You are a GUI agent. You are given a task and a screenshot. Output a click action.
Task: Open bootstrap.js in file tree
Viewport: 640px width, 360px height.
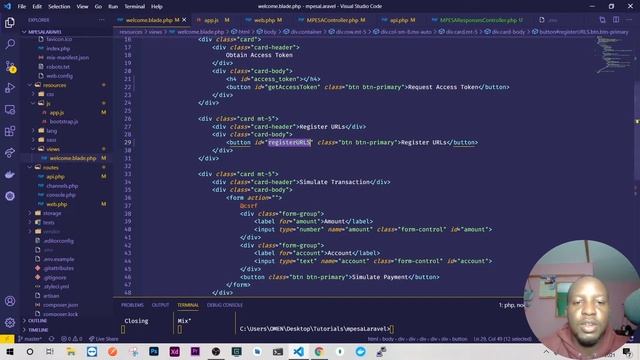pos(64,122)
